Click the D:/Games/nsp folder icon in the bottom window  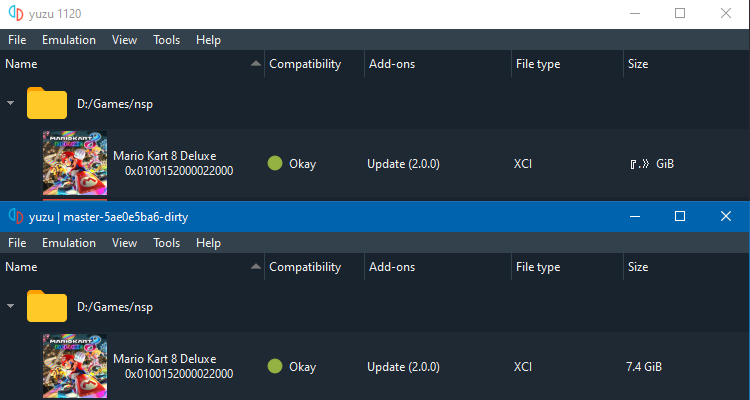[47, 305]
